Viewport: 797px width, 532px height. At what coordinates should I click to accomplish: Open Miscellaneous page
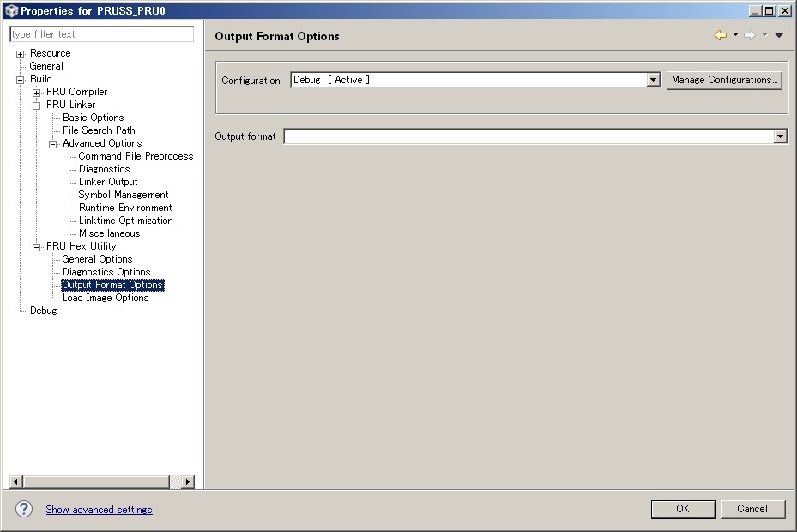coord(109,233)
